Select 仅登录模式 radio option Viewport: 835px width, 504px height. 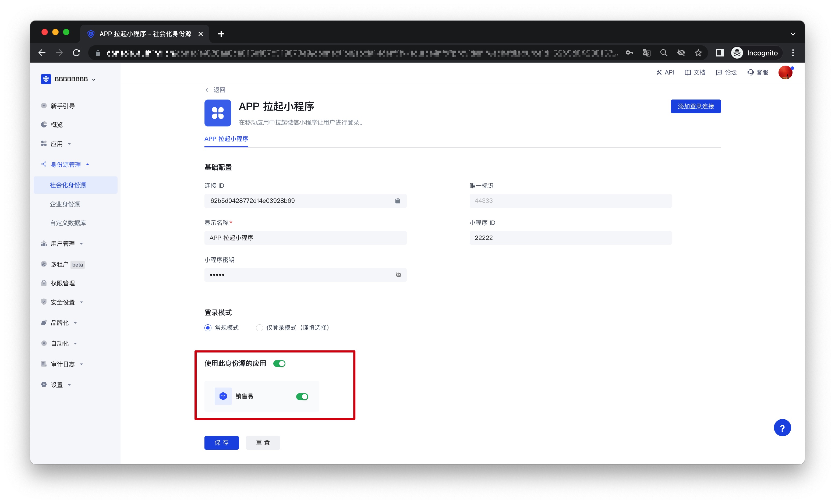pos(259,328)
